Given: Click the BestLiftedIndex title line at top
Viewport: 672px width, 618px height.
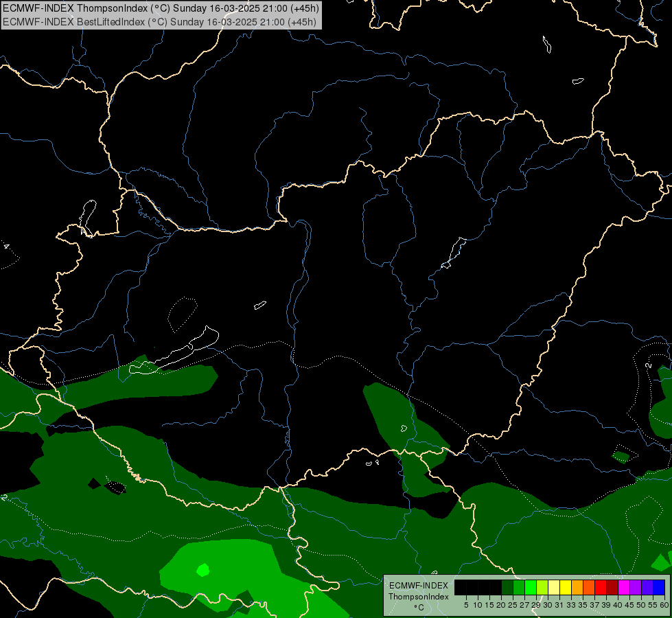Looking at the screenshot, I should [159, 22].
